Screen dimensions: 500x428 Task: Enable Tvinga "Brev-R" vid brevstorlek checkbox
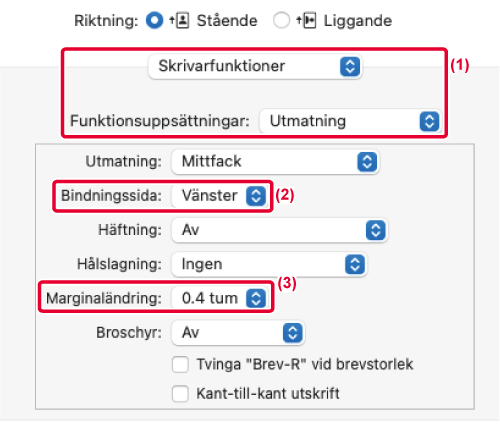pyautogui.click(x=180, y=364)
